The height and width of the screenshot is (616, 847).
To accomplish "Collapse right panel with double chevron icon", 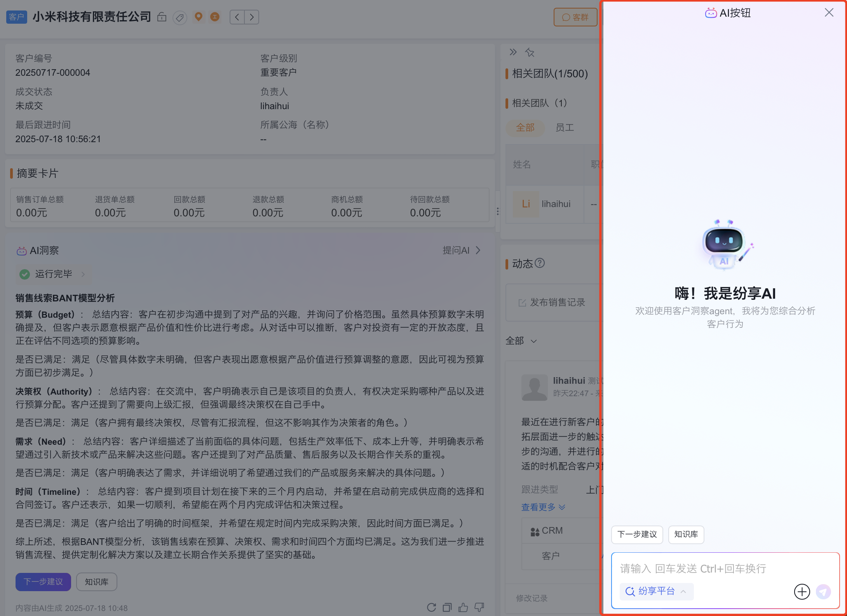I will [x=513, y=52].
